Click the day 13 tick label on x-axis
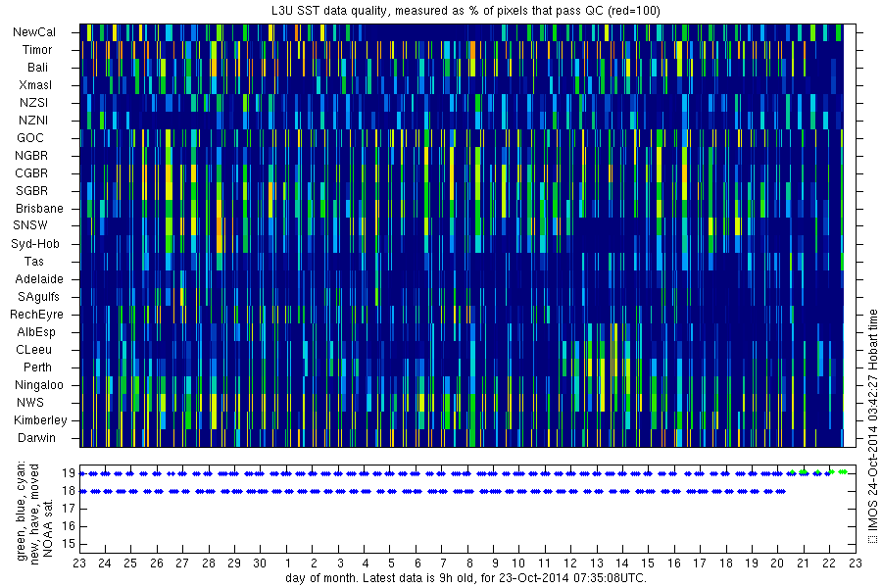 click(x=596, y=563)
